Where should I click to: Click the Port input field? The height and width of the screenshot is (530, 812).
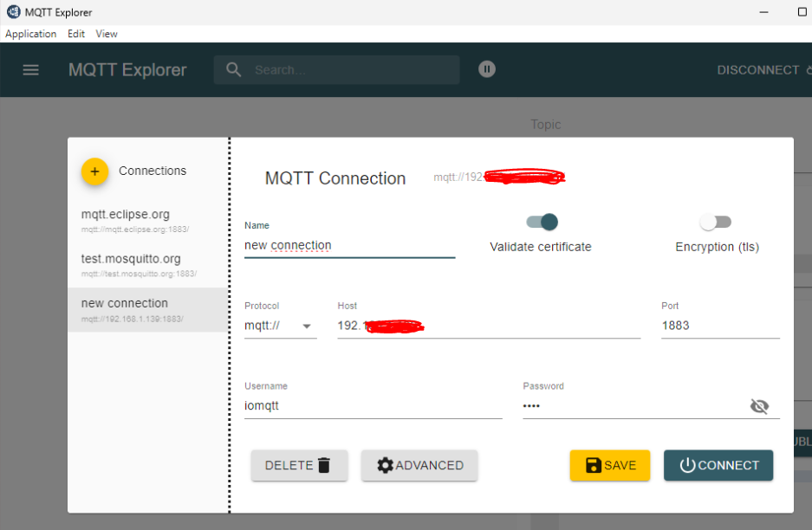[719, 326]
